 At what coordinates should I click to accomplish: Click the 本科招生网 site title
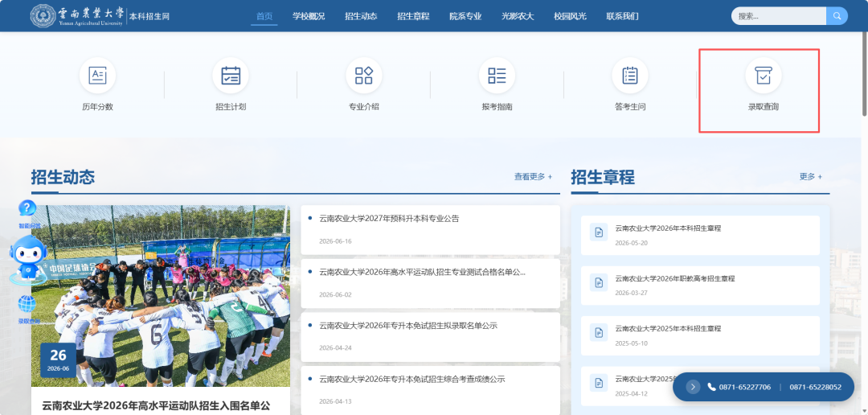[x=149, y=16]
